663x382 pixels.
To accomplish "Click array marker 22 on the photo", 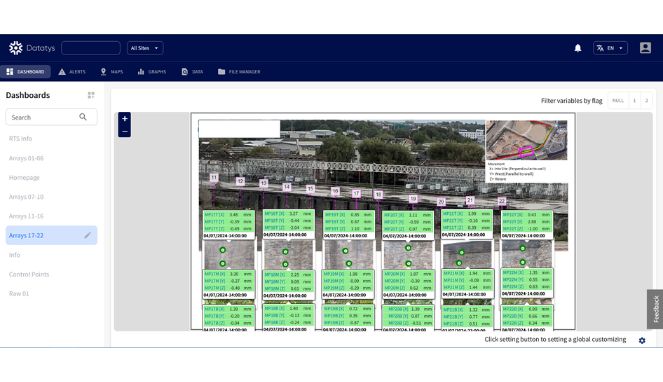I will coord(501,201).
